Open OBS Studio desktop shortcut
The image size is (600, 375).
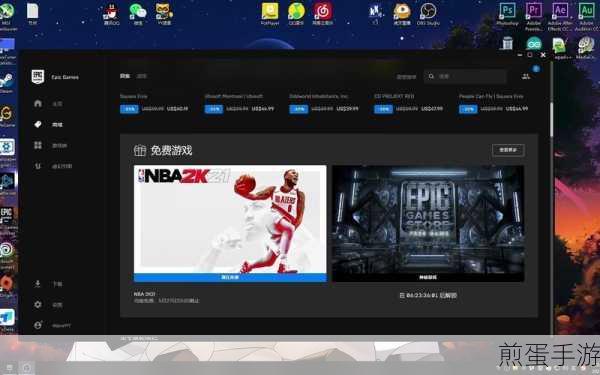(428, 13)
